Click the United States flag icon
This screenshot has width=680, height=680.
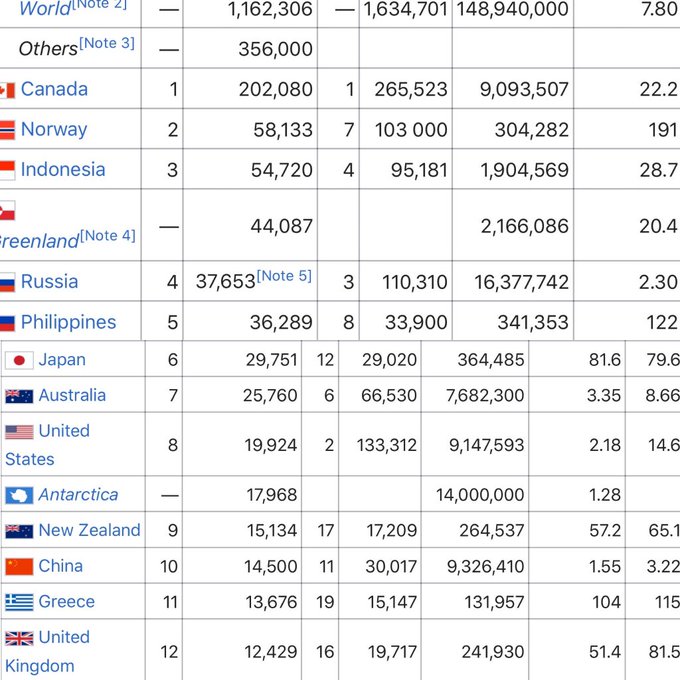tap(19, 432)
